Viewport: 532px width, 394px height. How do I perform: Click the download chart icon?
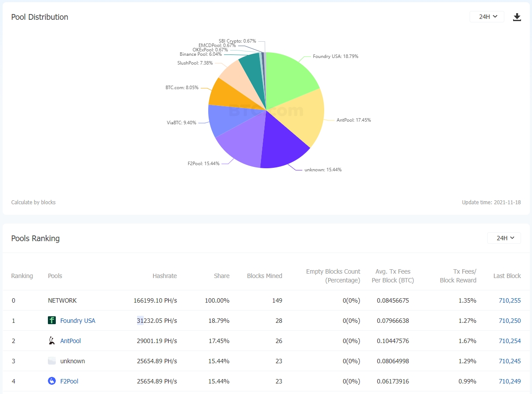[x=517, y=17]
